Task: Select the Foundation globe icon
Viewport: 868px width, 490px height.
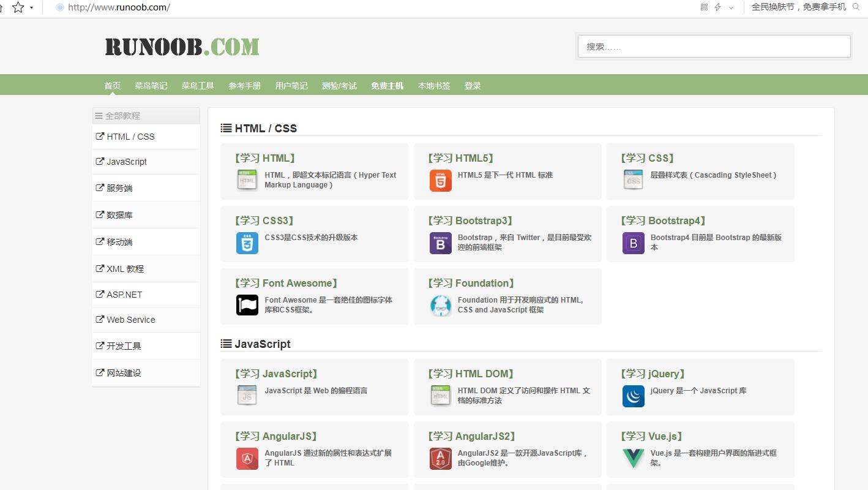Action: [441, 305]
